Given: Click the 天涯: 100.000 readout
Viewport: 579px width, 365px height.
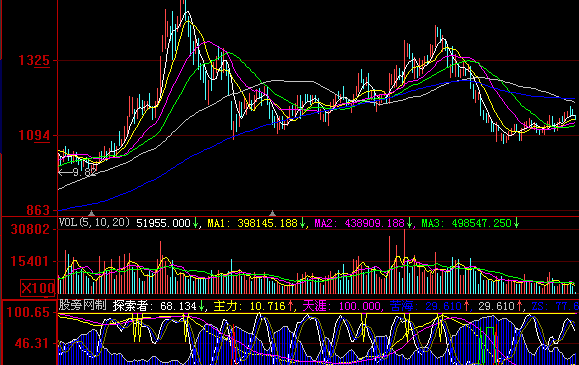Looking at the screenshot, I should (342, 306).
